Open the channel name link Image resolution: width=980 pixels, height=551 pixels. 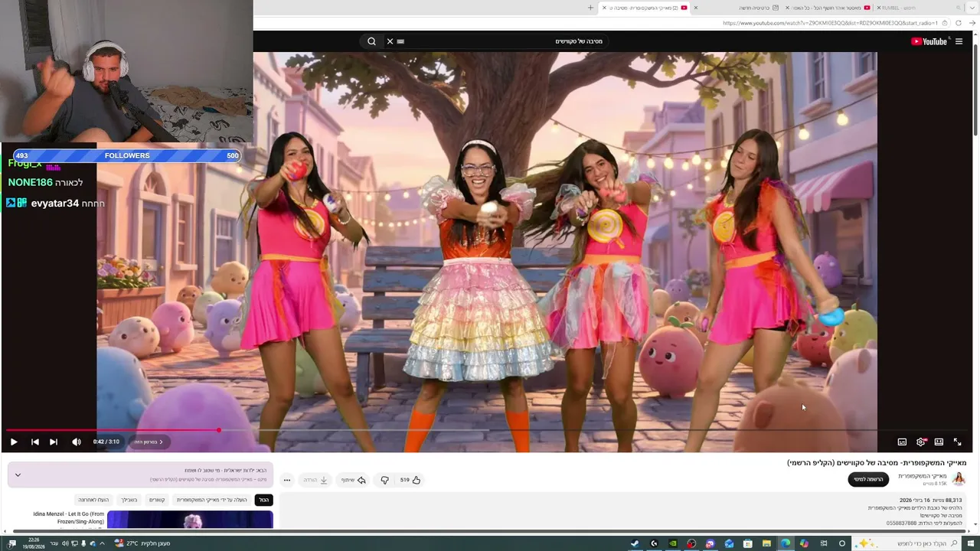[x=923, y=476]
